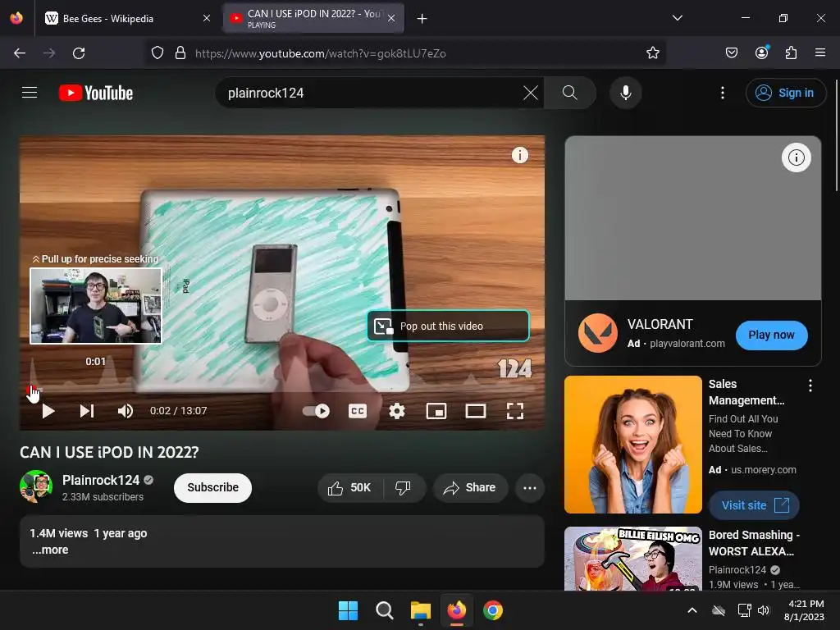The image size is (840, 630).
Task: Skip to the next video
Action: pos(87,411)
